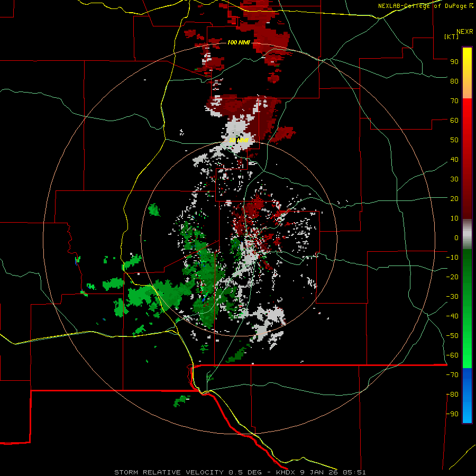Click the positive 80 knot scale label
This screenshot has width=476, height=476.
click(454, 81)
